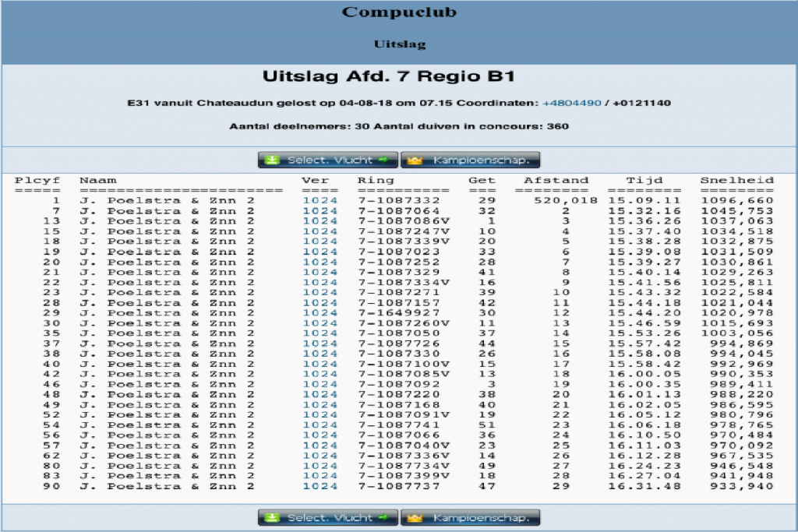Screen dimensions: 798x532
Task: Click 1024 link in ring 7-1087086V row
Action: tap(320, 221)
